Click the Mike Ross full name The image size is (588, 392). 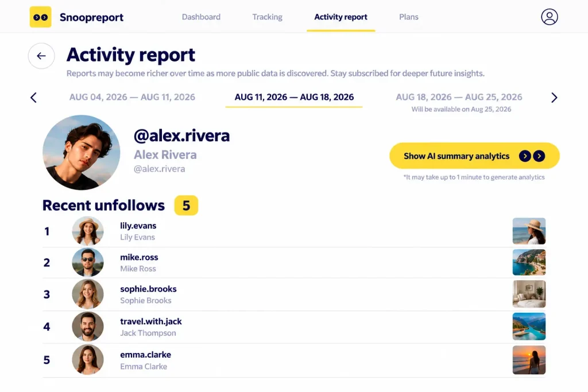coord(138,269)
